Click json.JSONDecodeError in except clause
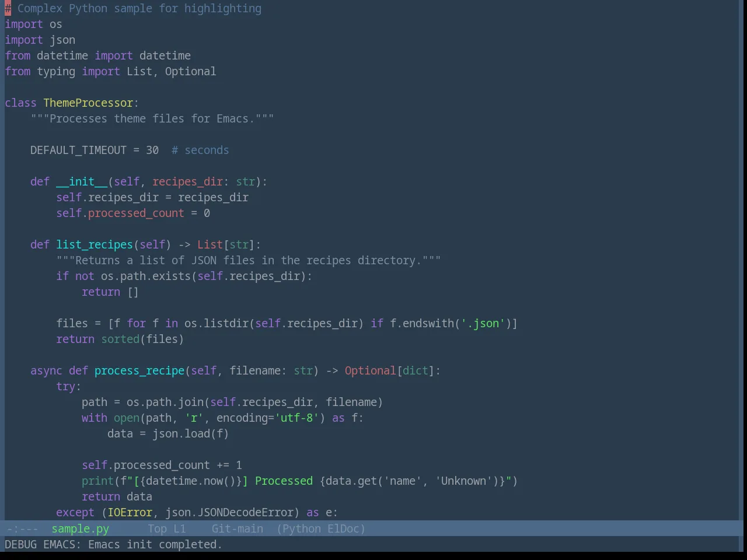747x560 pixels. (x=229, y=512)
